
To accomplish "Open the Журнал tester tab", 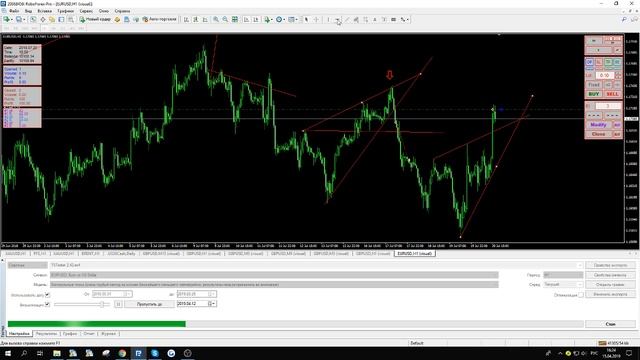I will point(108,333).
